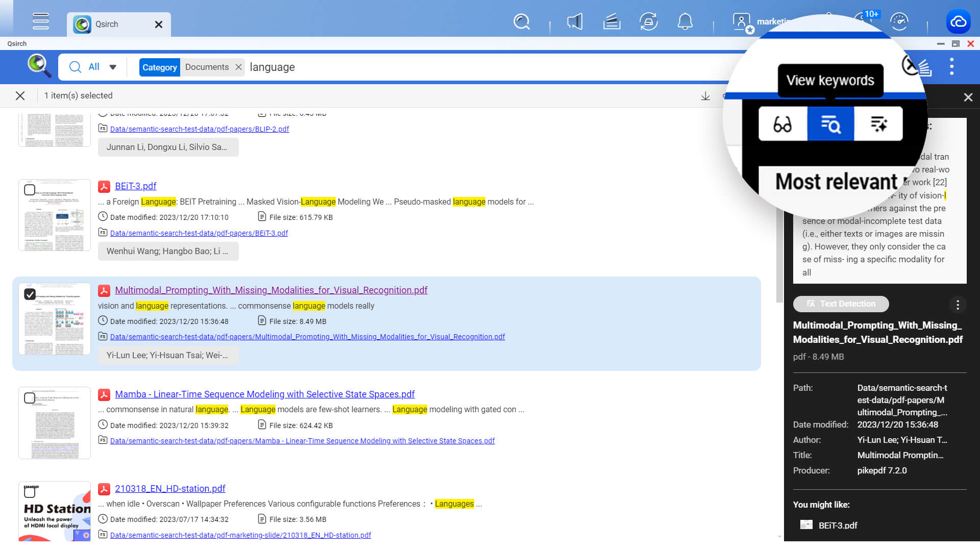
Task: Open the main hamburger menu
Action: click(x=40, y=21)
